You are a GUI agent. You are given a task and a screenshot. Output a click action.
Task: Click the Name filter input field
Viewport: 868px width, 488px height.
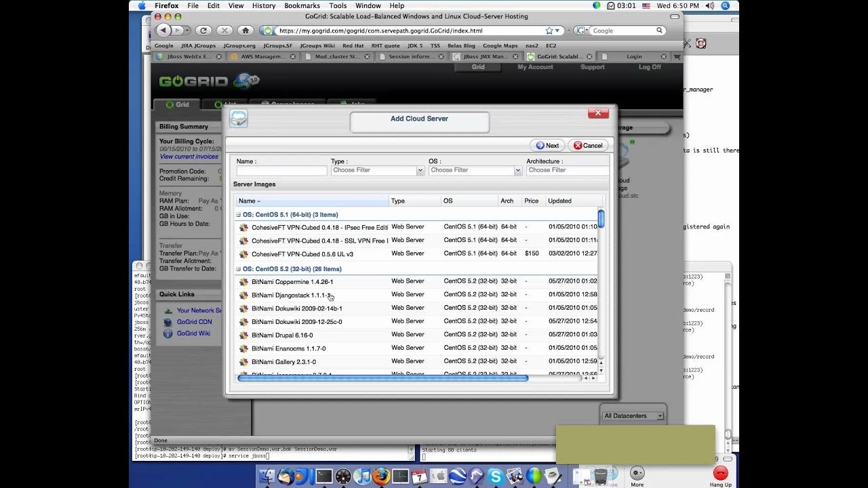tap(281, 171)
